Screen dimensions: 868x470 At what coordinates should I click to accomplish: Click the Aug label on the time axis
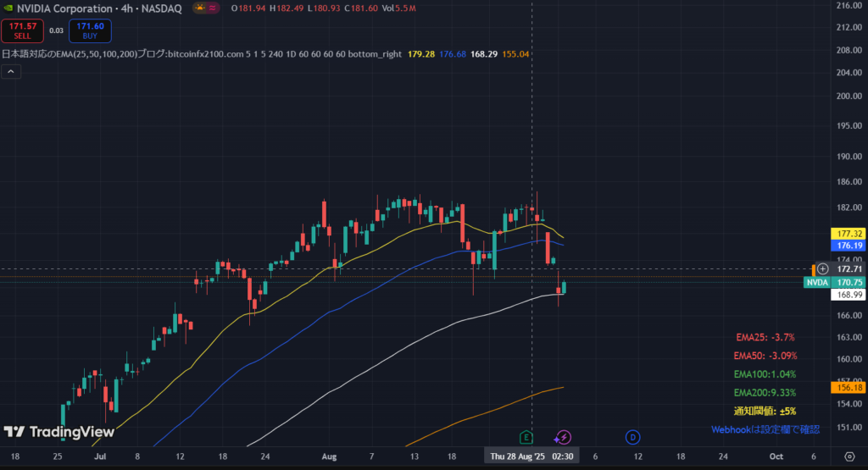[329, 456]
